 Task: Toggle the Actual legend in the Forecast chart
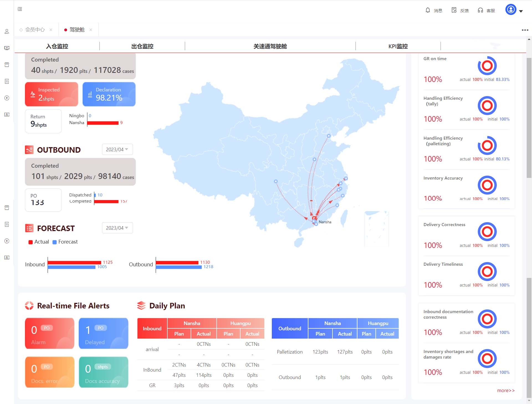(39, 242)
